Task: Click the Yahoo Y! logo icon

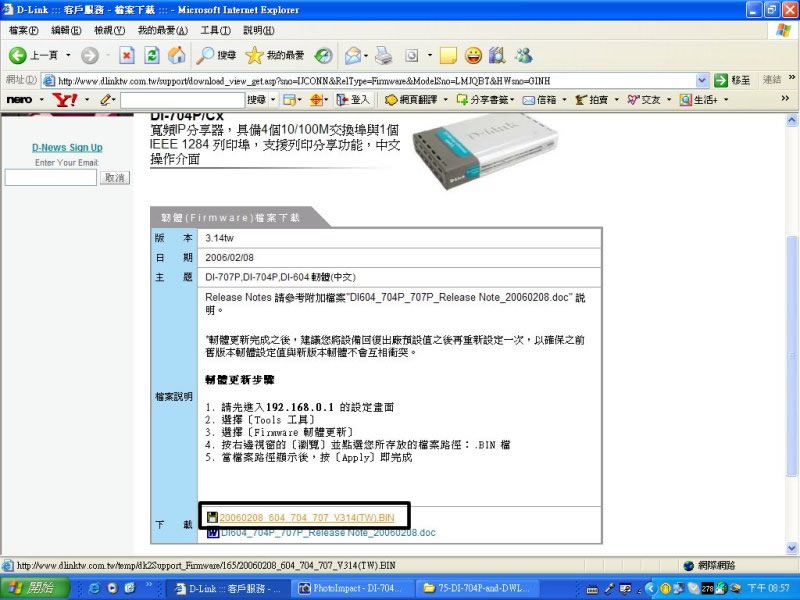Action: coord(65,99)
